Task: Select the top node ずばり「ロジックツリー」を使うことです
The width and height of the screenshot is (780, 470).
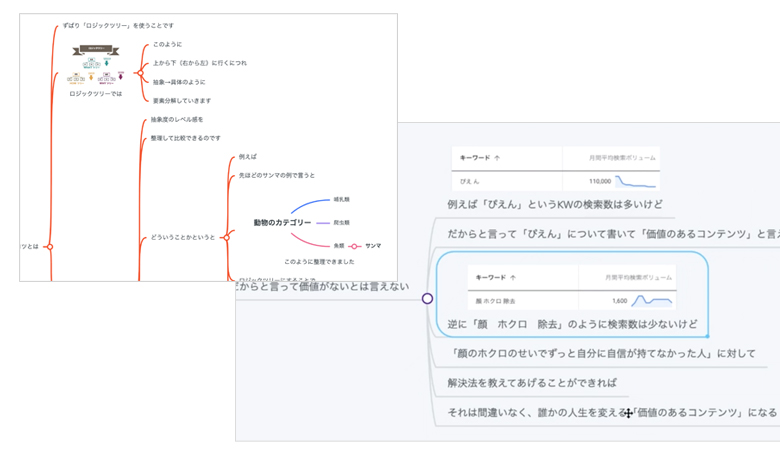Action: click(118, 25)
